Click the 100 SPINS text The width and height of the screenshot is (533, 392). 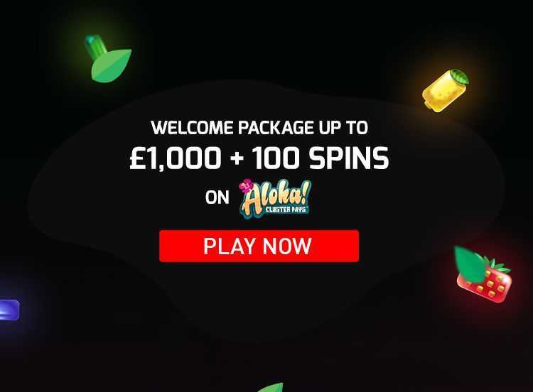321,158
